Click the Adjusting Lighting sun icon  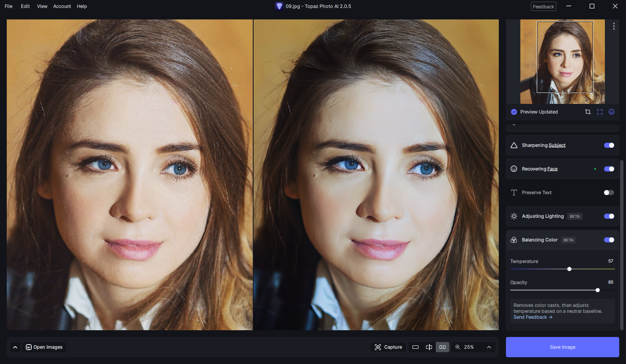(514, 216)
